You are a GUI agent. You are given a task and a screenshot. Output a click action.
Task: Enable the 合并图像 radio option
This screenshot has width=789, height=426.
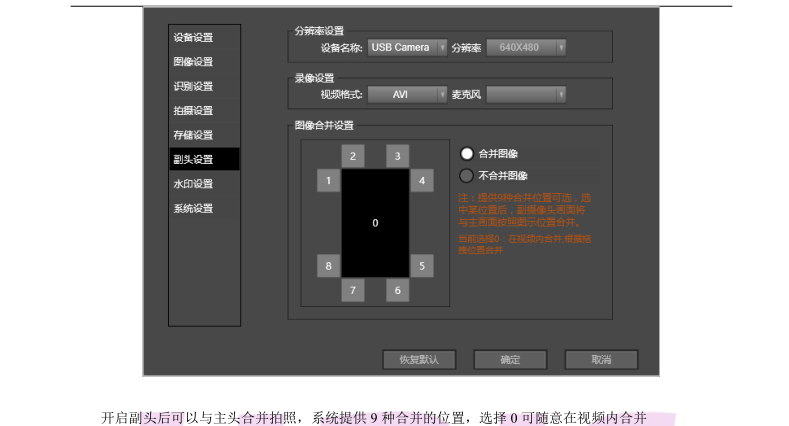466,154
